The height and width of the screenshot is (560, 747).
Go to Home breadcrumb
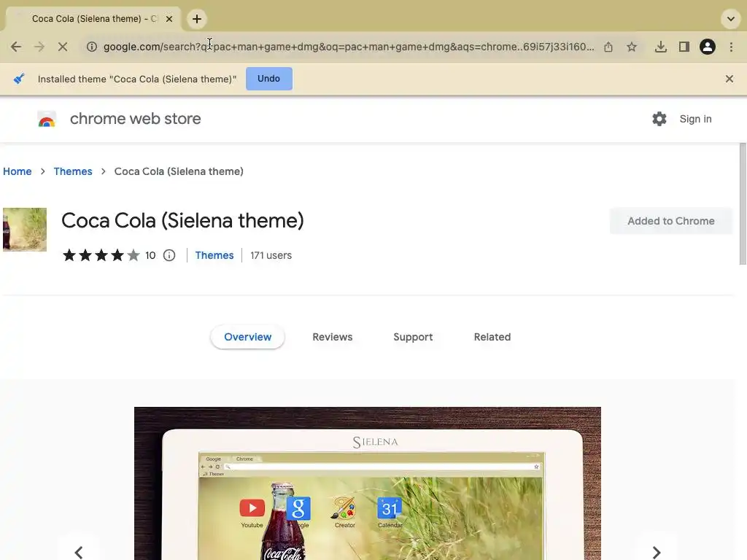tap(18, 171)
